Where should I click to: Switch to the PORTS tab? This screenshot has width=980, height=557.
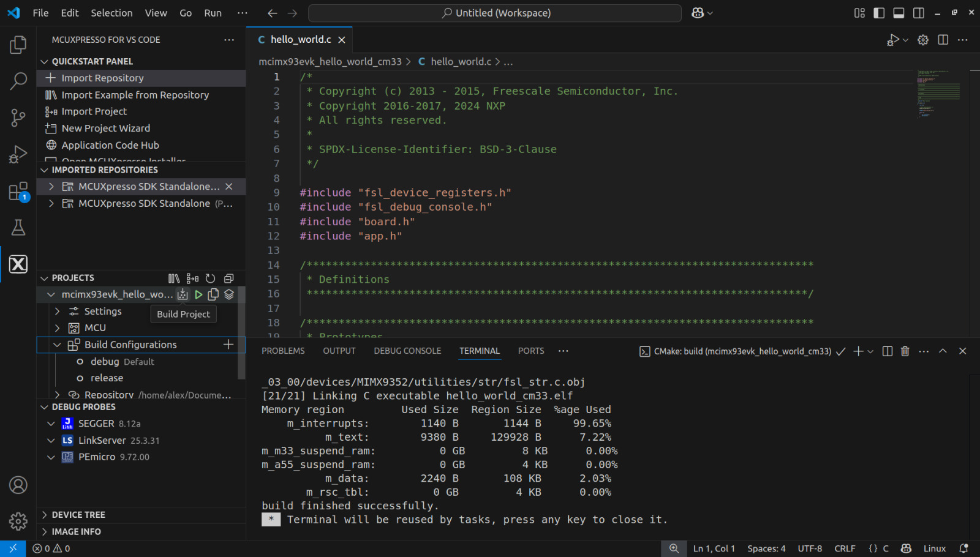(530, 351)
